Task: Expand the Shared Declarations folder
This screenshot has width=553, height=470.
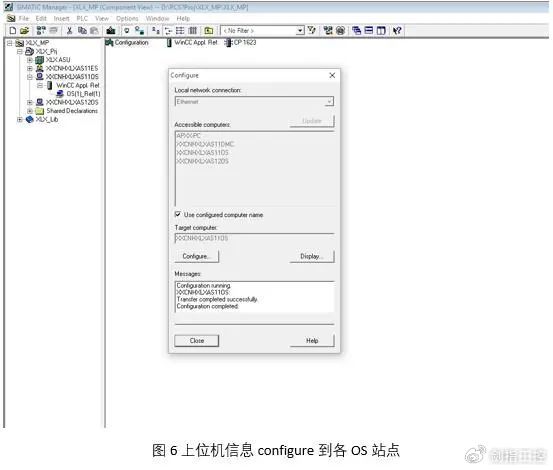Action: coord(30,111)
